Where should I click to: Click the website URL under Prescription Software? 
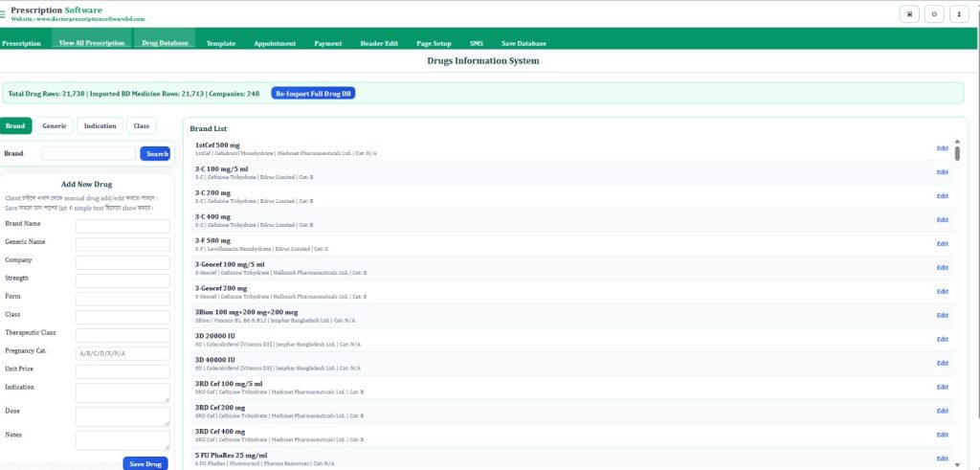pos(78,19)
